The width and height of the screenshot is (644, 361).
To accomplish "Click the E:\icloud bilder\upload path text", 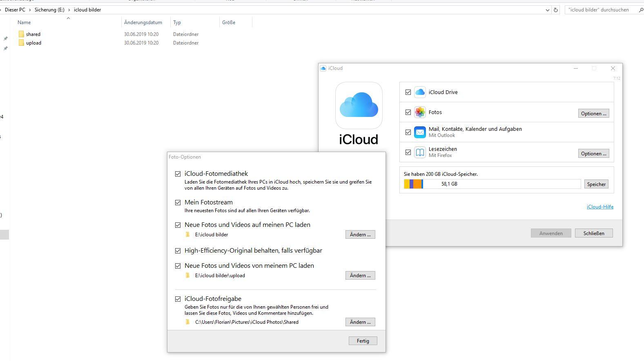I will click(x=220, y=276).
